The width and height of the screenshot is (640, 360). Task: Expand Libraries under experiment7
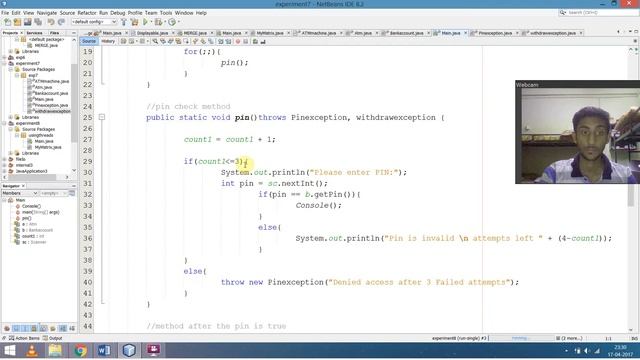tap(11, 117)
